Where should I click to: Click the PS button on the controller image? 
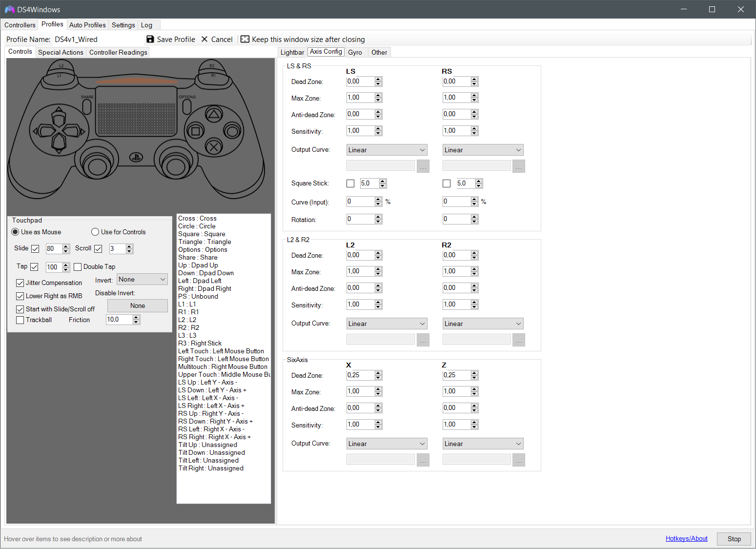click(136, 158)
